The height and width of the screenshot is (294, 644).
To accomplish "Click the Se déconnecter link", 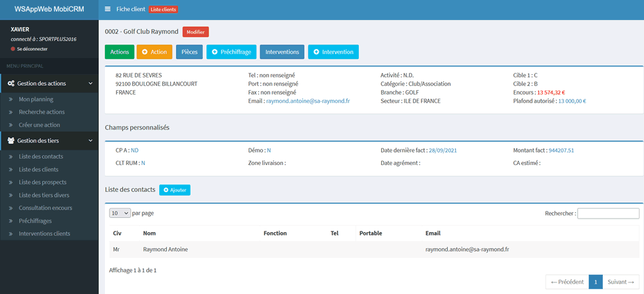I will click(x=32, y=49).
